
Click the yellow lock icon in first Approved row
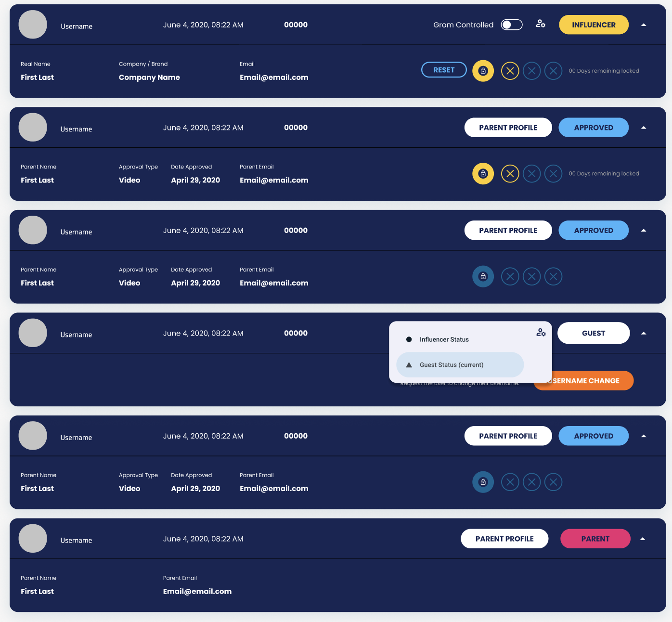click(483, 174)
